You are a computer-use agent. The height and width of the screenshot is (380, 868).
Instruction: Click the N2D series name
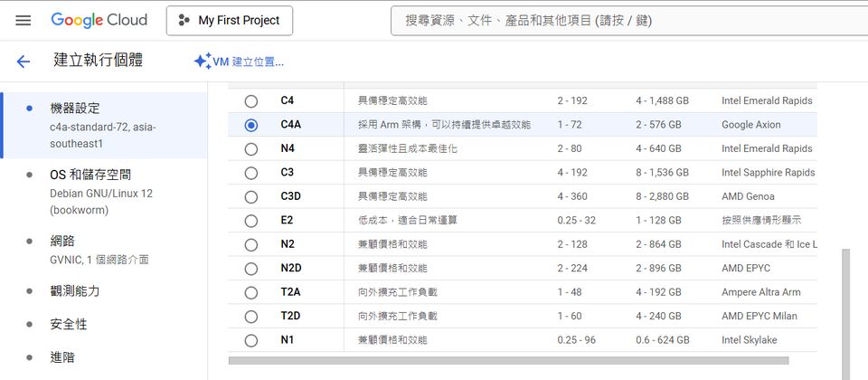pos(291,268)
